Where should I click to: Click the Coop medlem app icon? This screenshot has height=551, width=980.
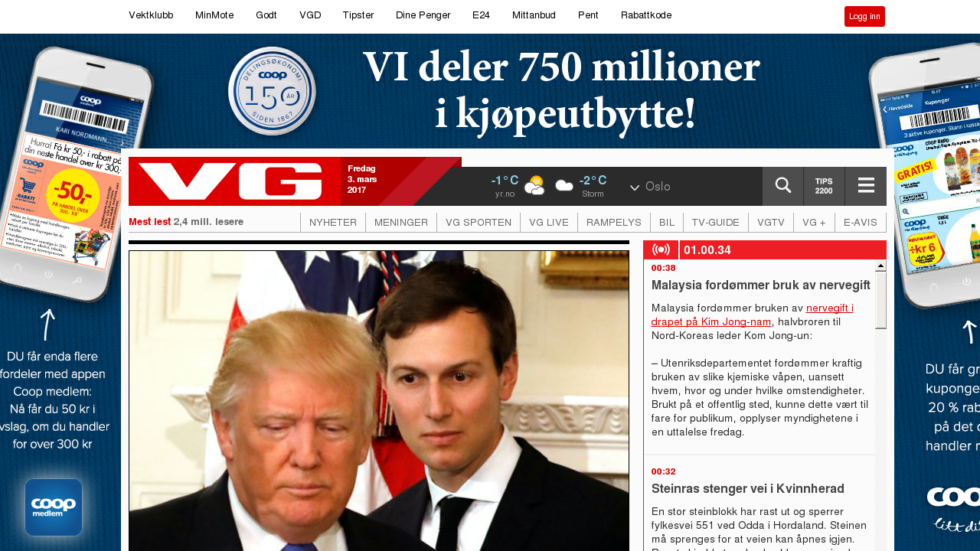pos(54,507)
